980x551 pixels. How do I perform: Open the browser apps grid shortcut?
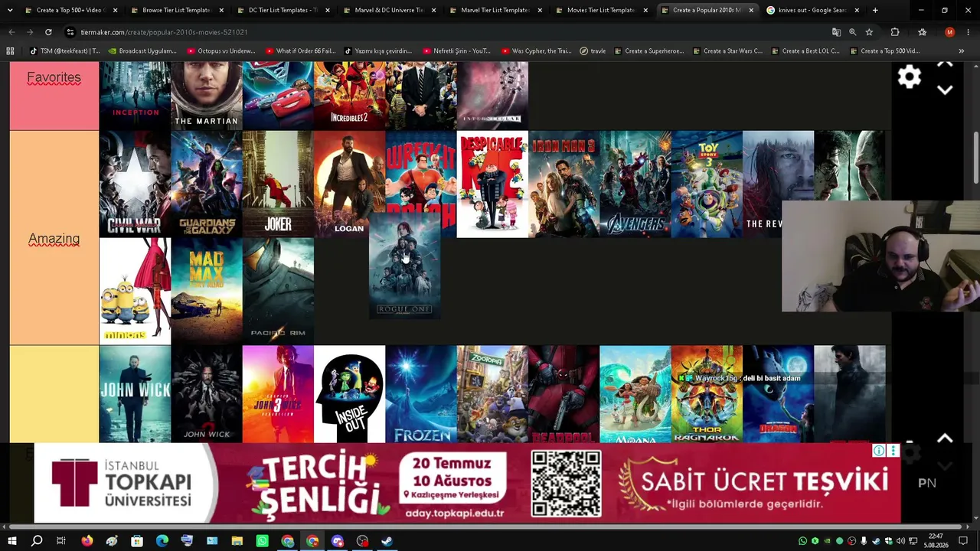pos(10,51)
